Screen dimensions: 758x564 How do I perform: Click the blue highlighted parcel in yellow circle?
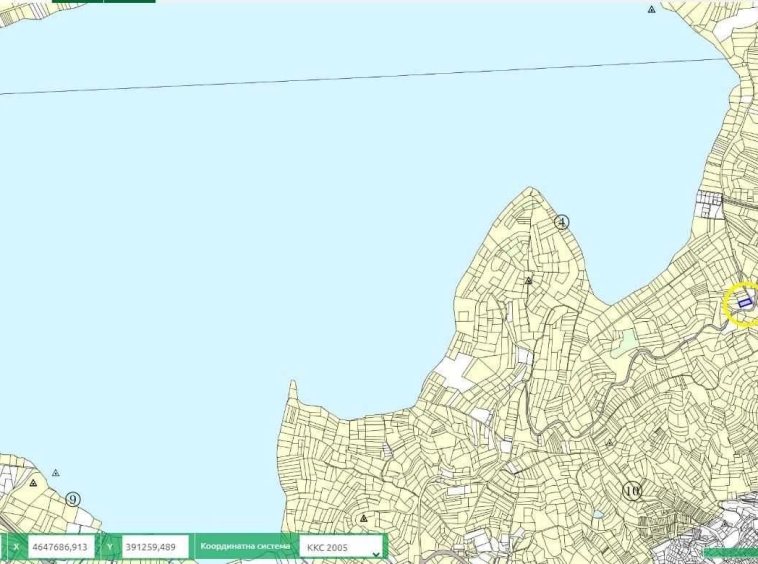point(744,302)
